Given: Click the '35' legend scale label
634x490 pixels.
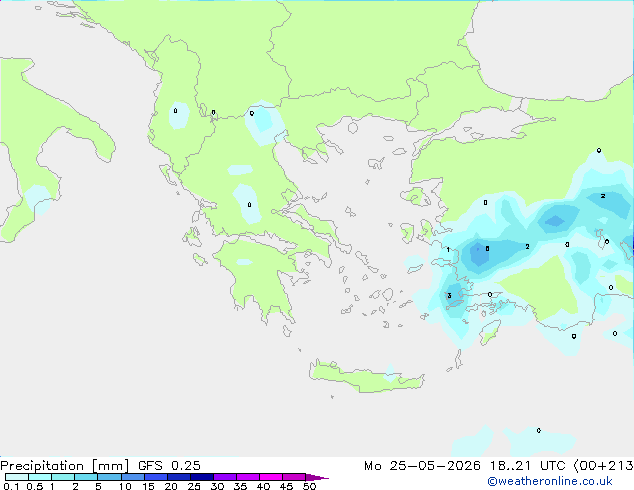Looking at the screenshot, I should pyautogui.click(x=240, y=486).
